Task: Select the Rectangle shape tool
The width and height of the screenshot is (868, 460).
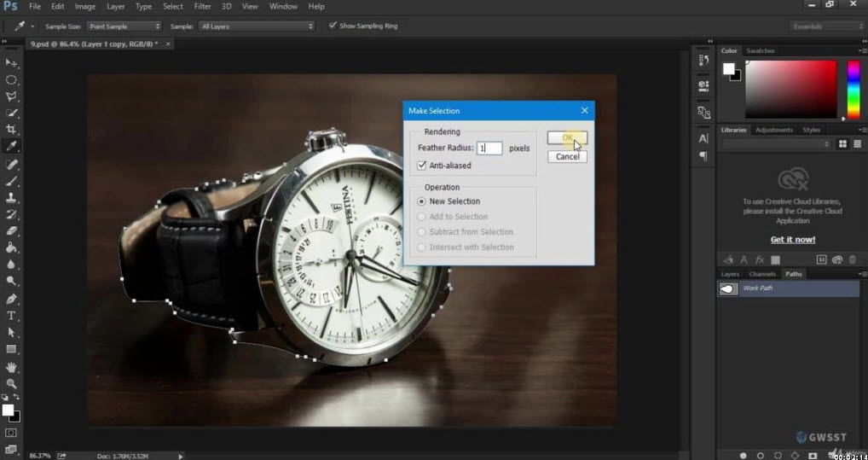Action: (x=10, y=348)
